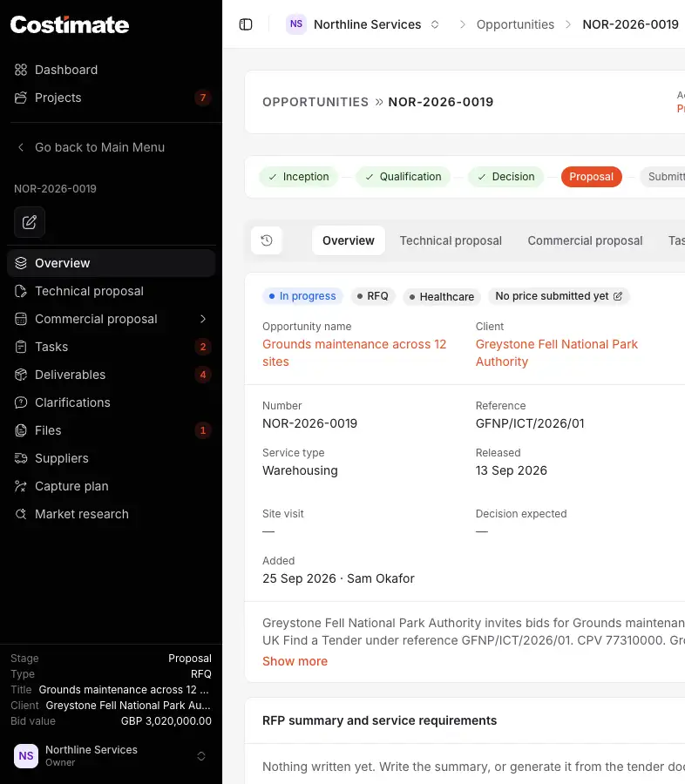Edit the price via pencil icon
Screen dimensions: 685x784
pyautogui.click(x=618, y=296)
